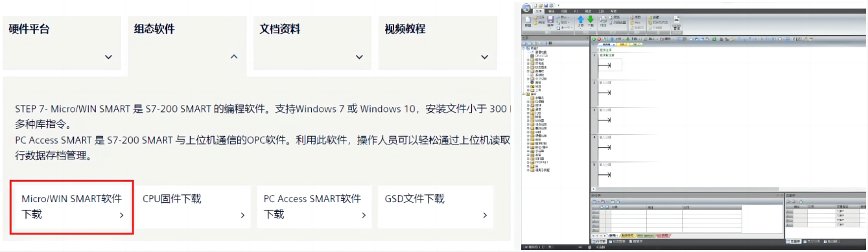
Task: Switch to 系统符号 symbol table tab
Action: (627, 236)
